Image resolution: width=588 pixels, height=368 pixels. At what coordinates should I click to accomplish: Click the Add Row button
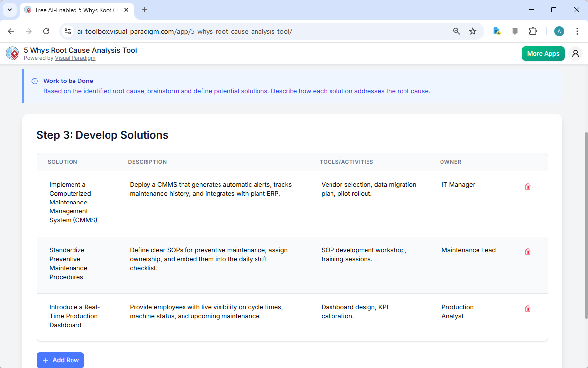[x=60, y=360]
